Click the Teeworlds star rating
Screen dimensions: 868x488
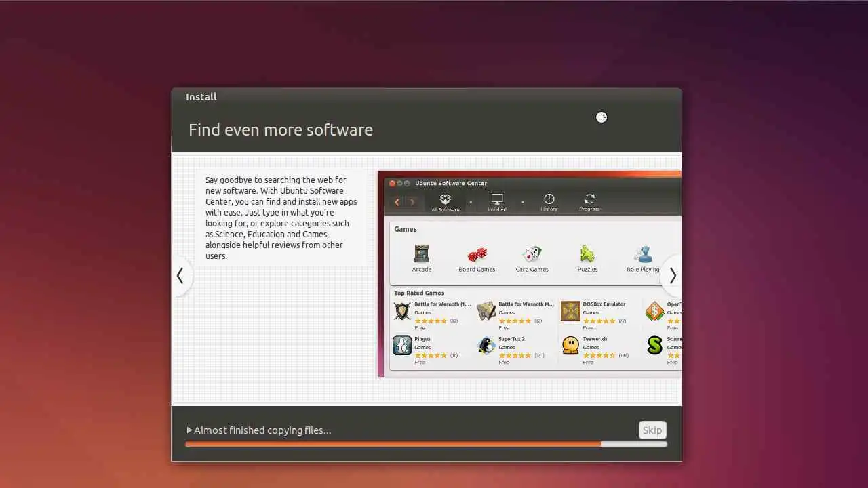coord(599,355)
